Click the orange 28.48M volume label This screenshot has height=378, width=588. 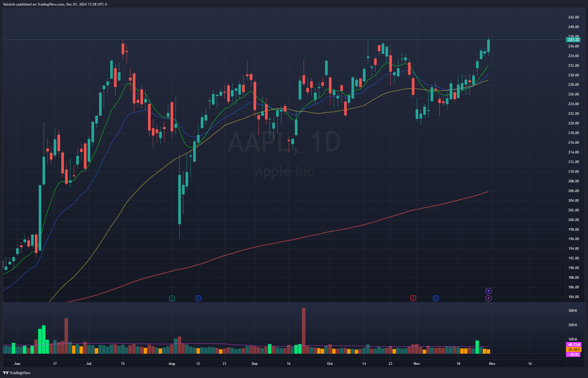tap(573, 350)
